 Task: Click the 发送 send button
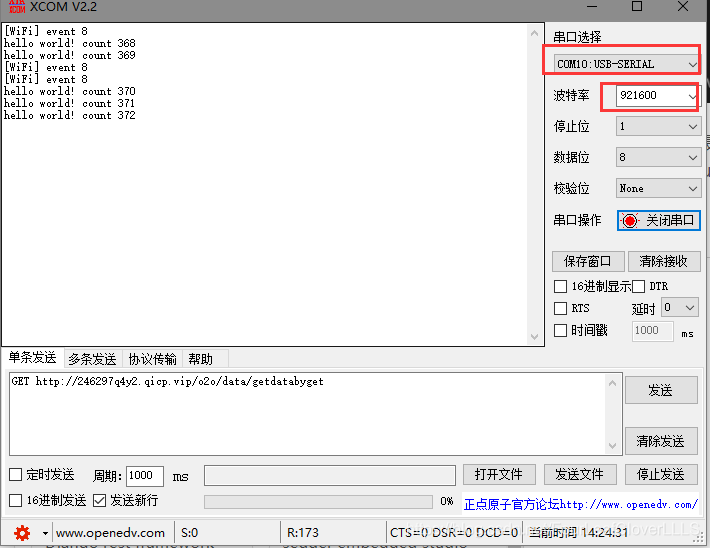tap(661, 390)
